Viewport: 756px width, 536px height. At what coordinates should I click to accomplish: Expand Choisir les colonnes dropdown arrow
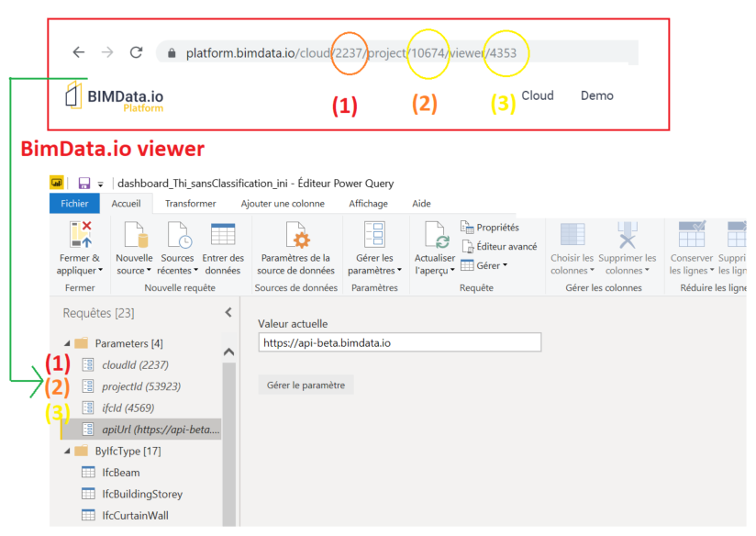[x=592, y=270]
